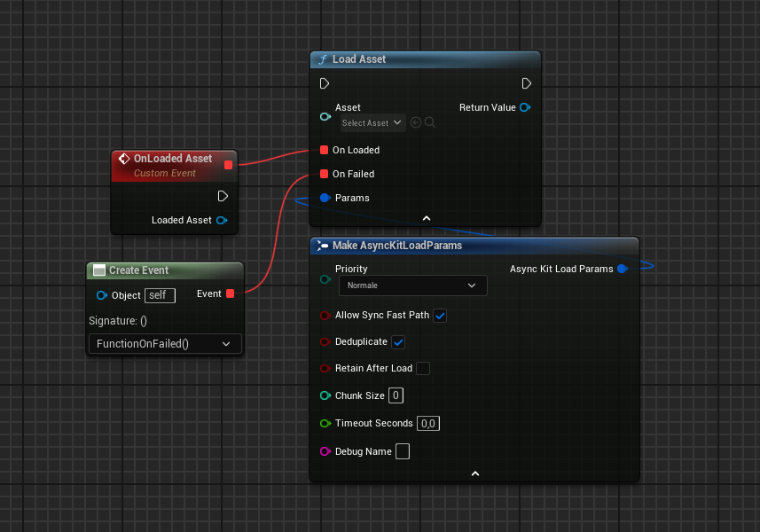This screenshot has height=532, width=760.
Task: Select the OnLoaded Asset node title
Action: click(x=173, y=159)
